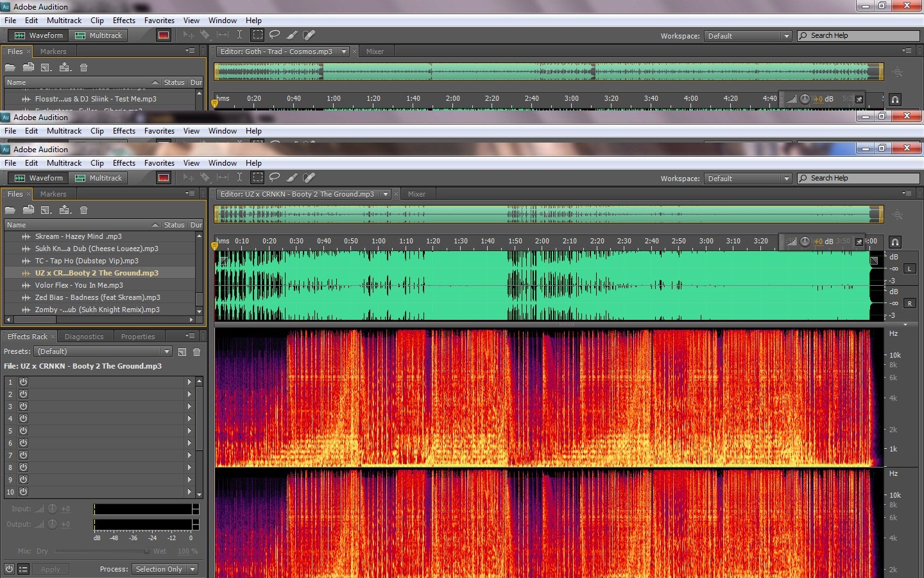Switch to Properties tab

(x=138, y=337)
